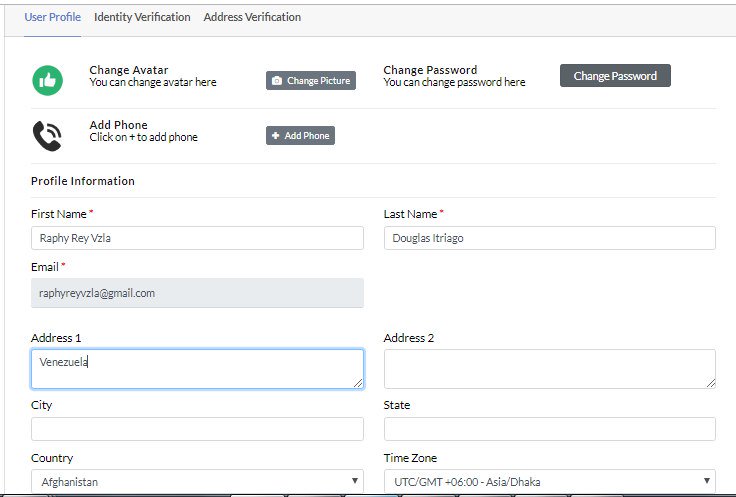Click into the Address 2 textarea
Screen dimensions: 736x497
[550, 369]
